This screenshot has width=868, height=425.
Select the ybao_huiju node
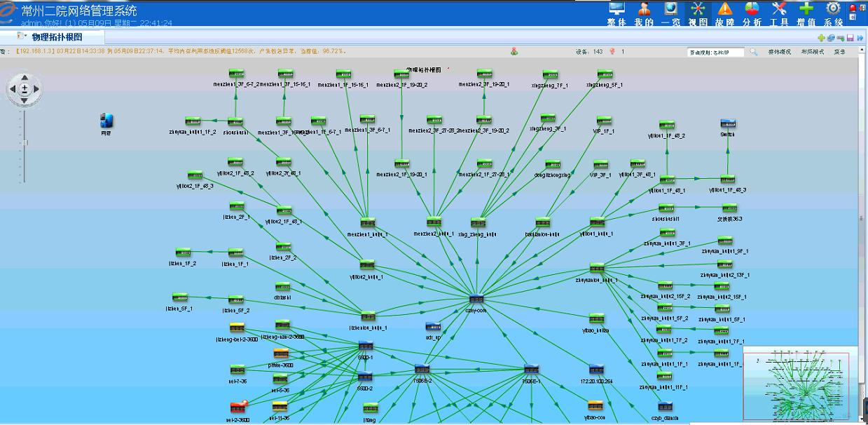(596, 318)
